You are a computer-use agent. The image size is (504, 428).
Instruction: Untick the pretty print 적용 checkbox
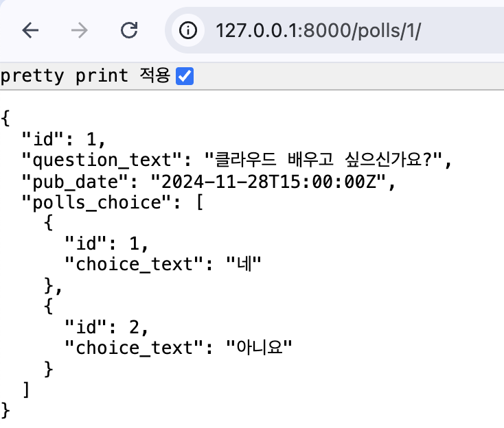(185, 76)
